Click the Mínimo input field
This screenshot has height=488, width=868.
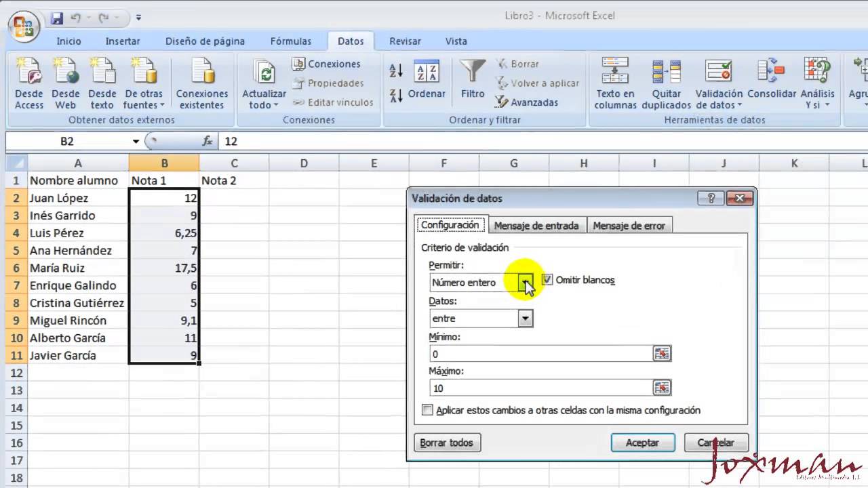tap(541, 354)
